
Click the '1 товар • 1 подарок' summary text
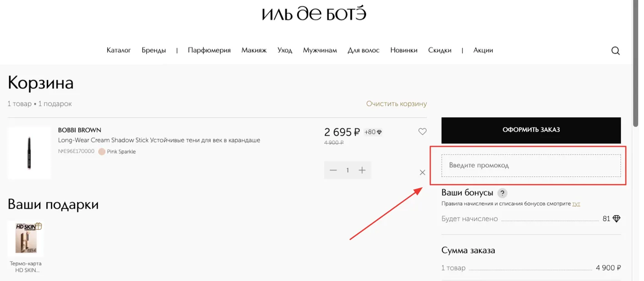[x=40, y=104]
